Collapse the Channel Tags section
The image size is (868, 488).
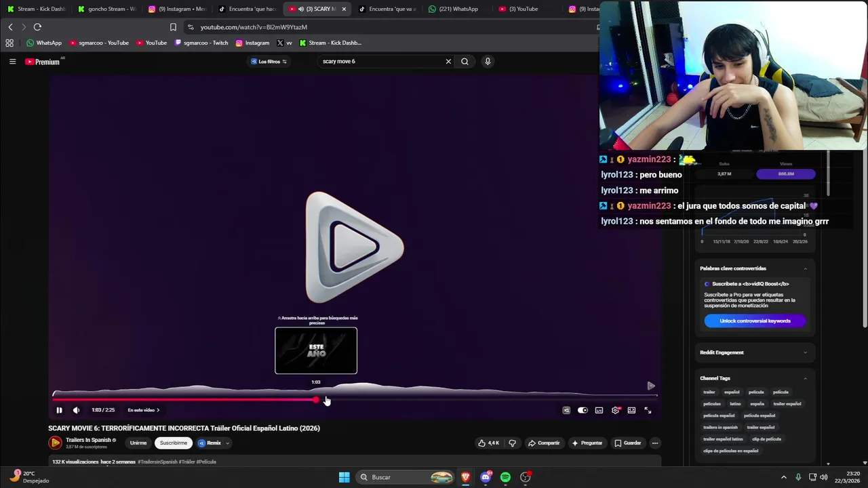805,378
